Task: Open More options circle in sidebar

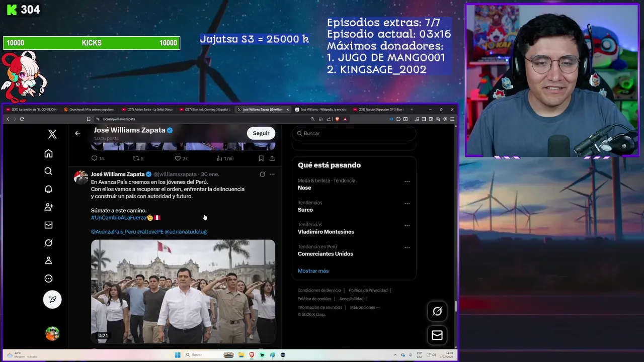Action: pyautogui.click(x=48, y=279)
